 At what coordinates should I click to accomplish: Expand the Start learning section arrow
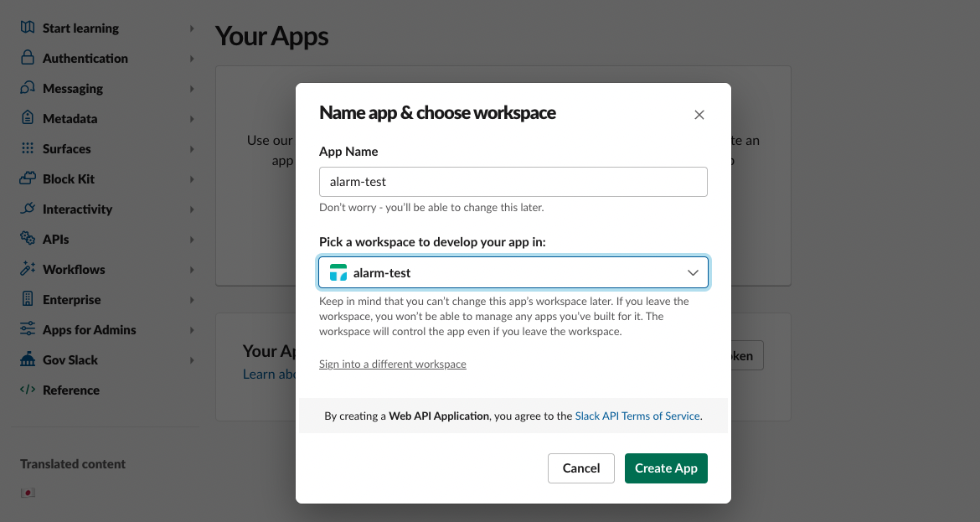[x=192, y=28]
